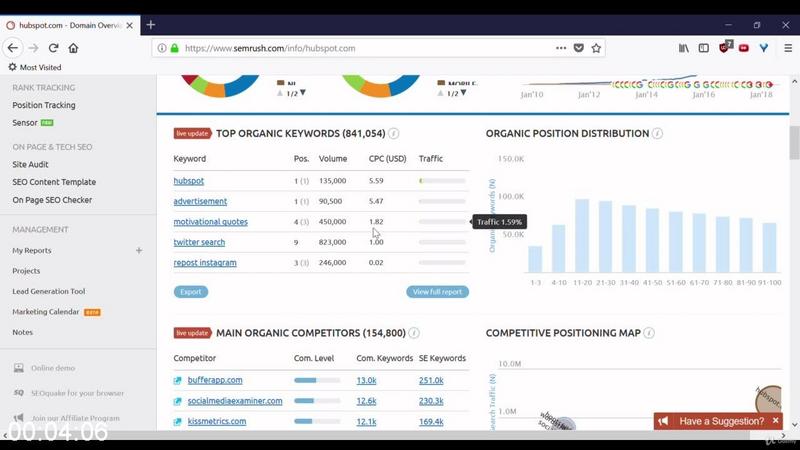Open external link icon beside kissmetrics.com

pyautogui.click(x=178, y=421)
